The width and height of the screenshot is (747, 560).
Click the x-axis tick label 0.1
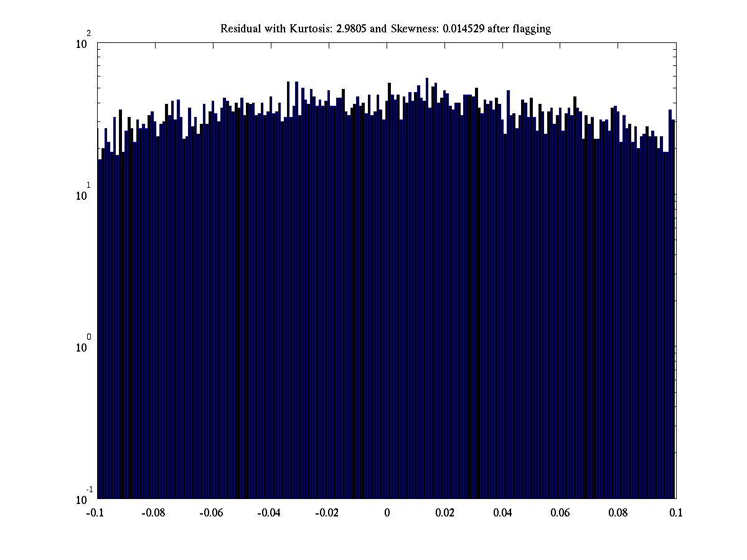pyautogui.click(x=676, y=513)
